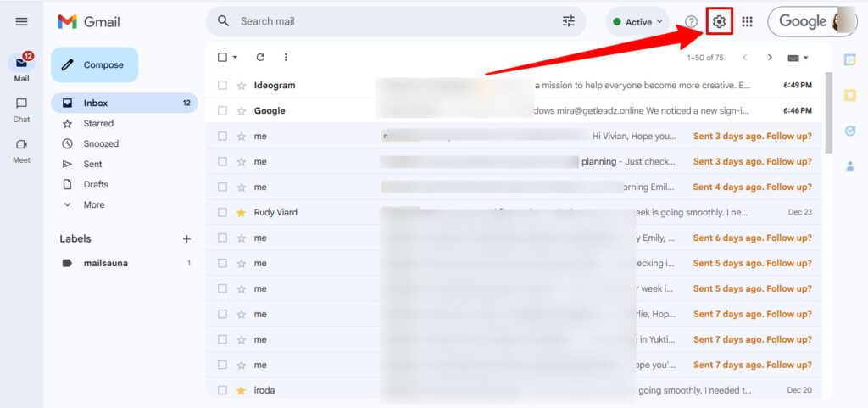
Task: Click the Search mail field
Action: click(x=390, y=22)
